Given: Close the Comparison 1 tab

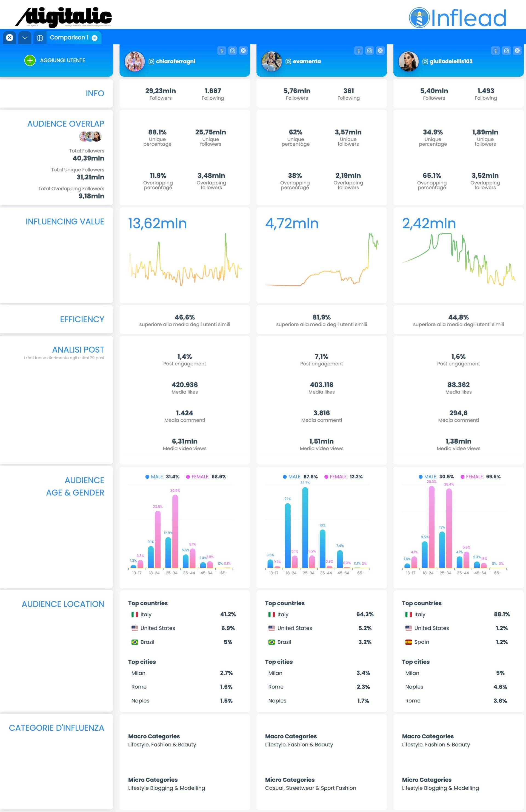Looking at the screenshot, I should 95,38.
